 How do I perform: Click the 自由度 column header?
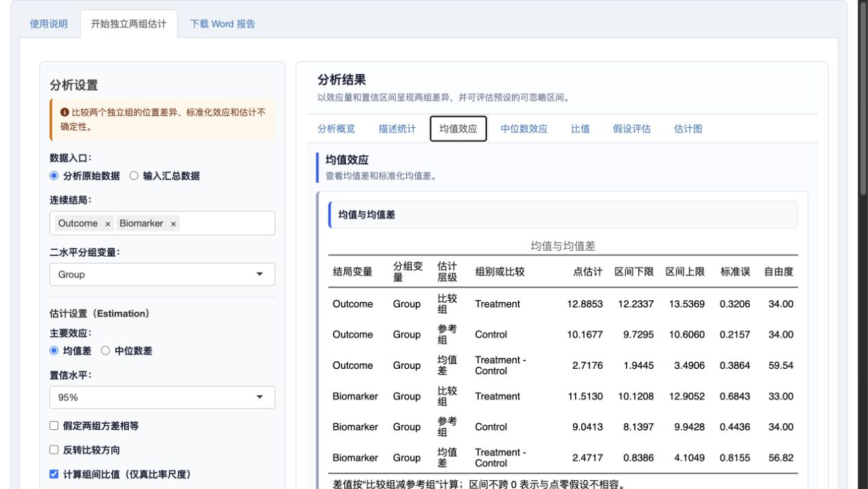[x=779, y=271]
